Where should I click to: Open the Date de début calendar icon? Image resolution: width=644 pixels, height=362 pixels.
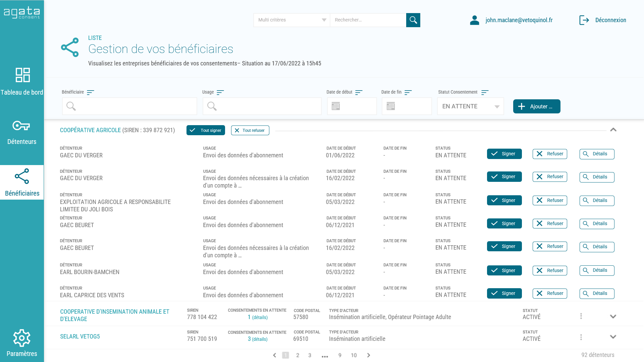pyautogui.click(x=336, y=106)
